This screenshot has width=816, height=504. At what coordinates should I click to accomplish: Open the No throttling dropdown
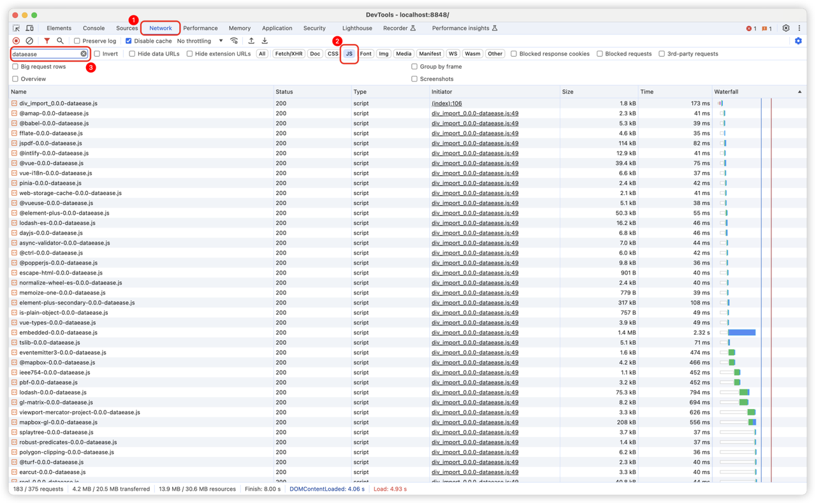200,41
